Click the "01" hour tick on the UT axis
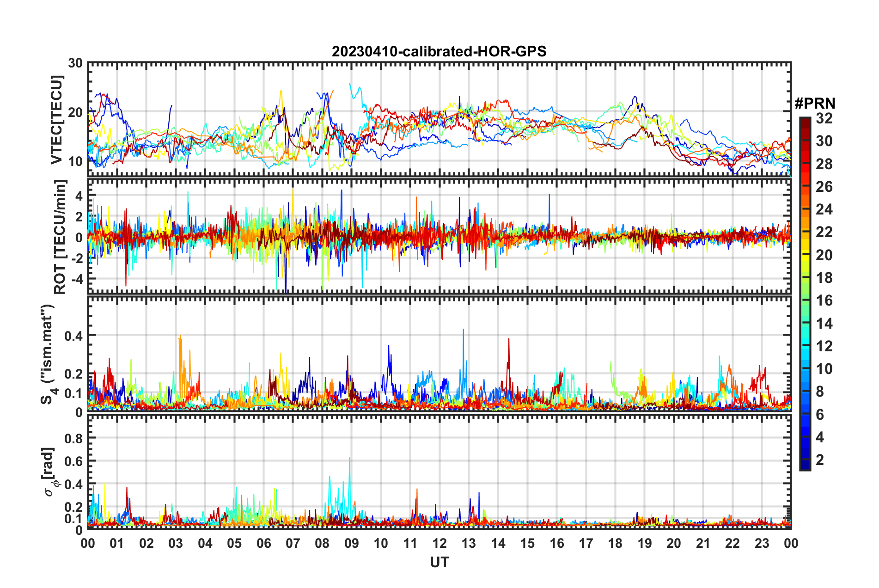The height and width of the screenshot is (588, 879). pyautogui.click(x=117, y=543)
